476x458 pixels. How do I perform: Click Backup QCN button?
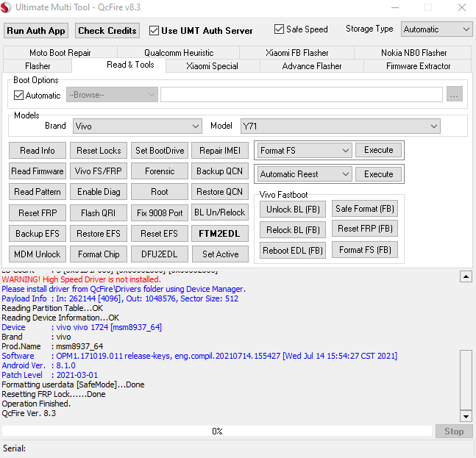point(220,171)
